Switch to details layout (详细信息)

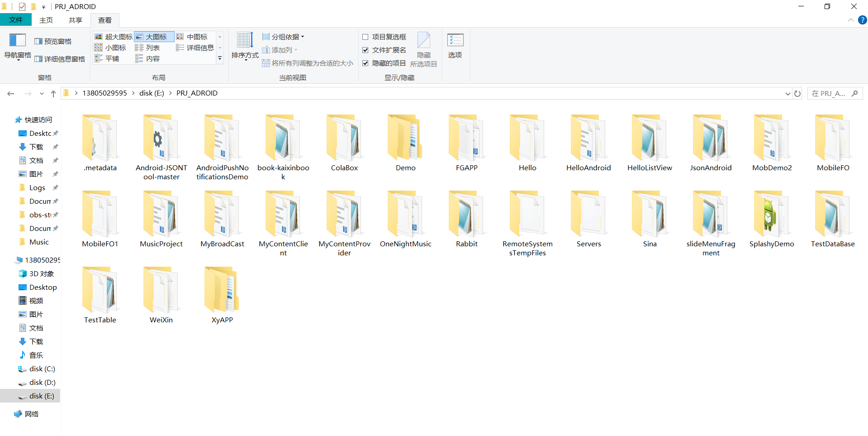coord(195,48)
